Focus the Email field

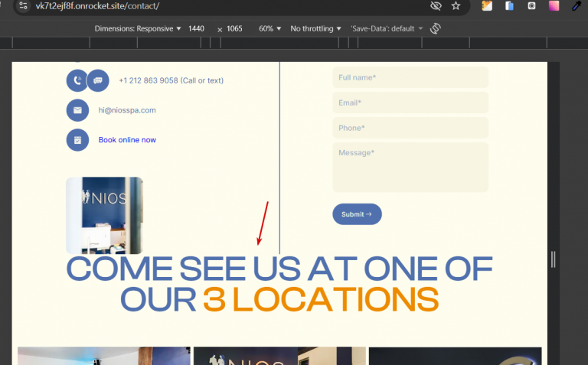(x=410, y=103)
